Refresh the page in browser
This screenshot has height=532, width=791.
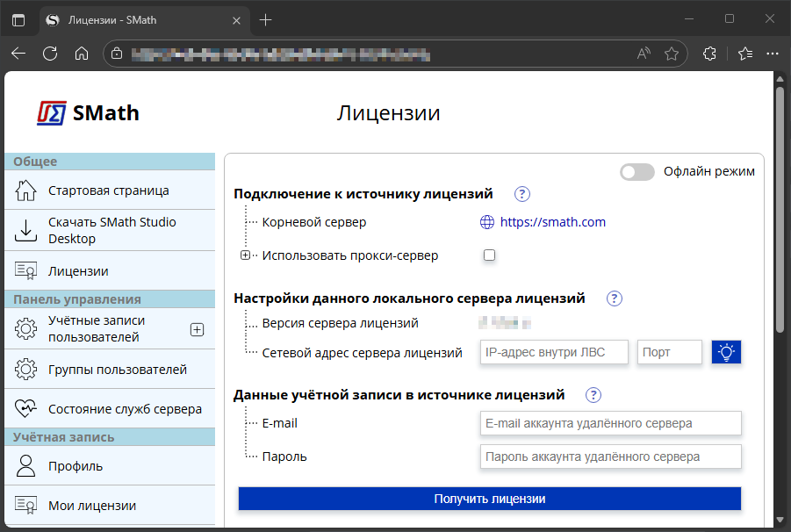tap(50, 54)
